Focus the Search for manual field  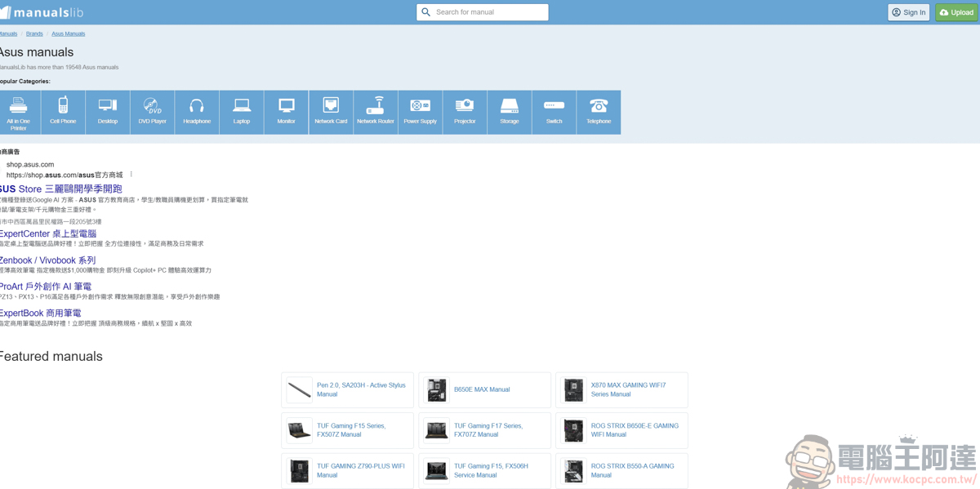(x=483, y=12)
